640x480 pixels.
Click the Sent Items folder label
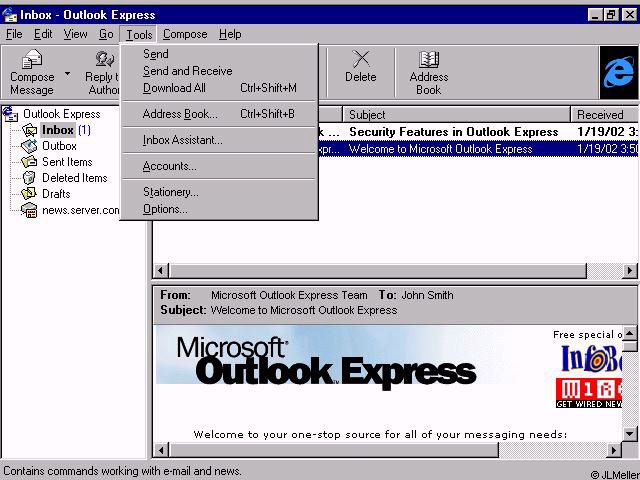click(x=67, y=162)
